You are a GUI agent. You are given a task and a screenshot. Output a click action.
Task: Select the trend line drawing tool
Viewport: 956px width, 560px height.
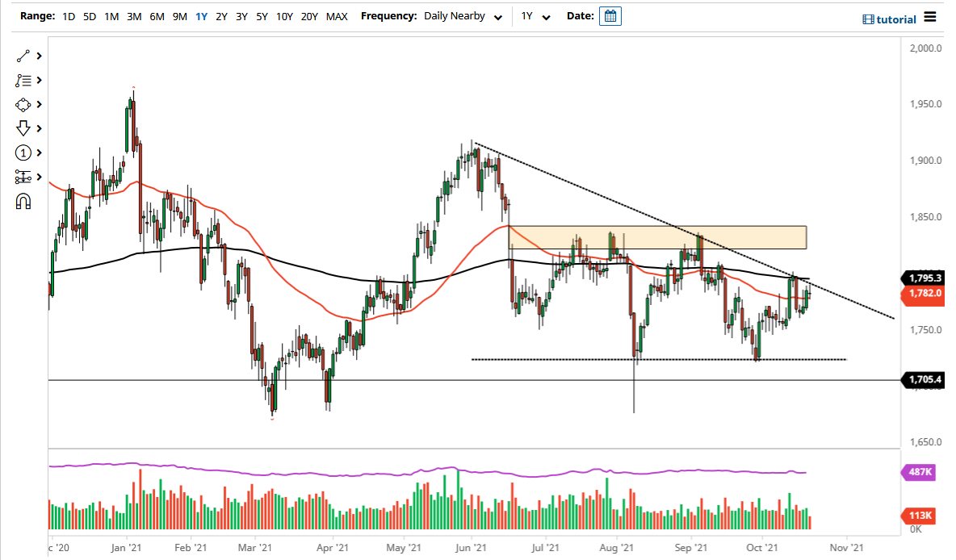(23, 56)
